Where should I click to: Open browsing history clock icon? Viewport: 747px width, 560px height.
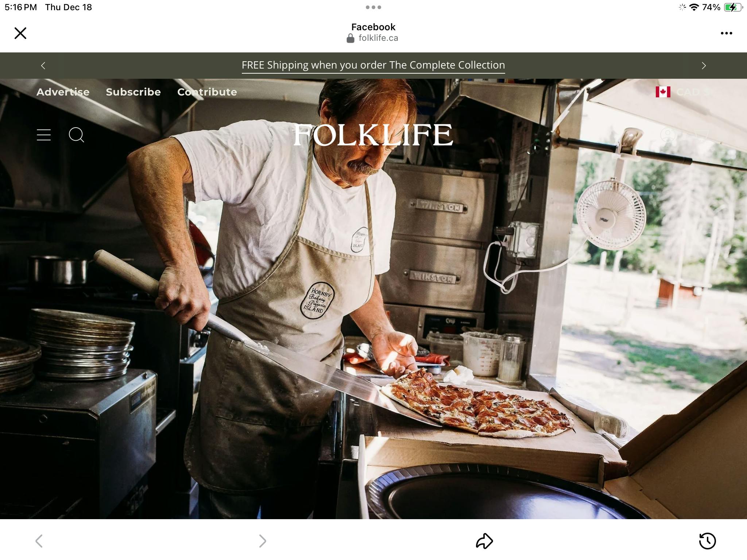tap(707, 541)
